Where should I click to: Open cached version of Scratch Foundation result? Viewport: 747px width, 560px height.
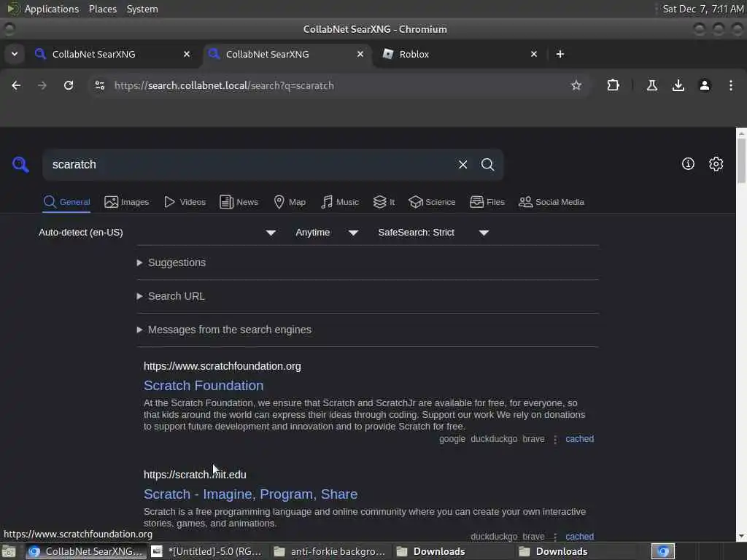tap(579, 439)
